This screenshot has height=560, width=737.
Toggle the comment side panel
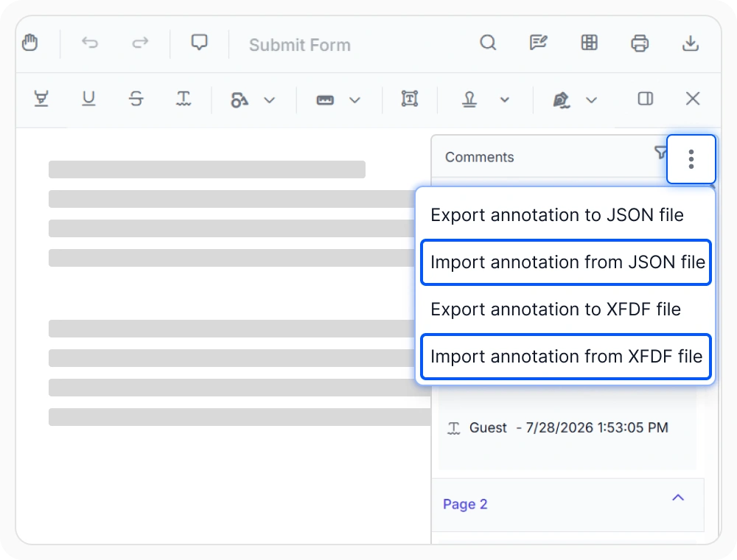(646, 99)
